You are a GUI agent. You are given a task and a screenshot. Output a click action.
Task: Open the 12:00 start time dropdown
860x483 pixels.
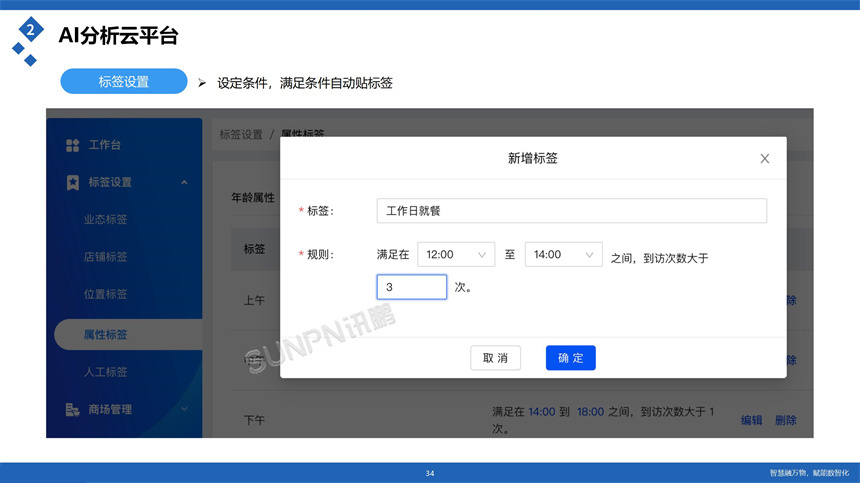[456, 254]
